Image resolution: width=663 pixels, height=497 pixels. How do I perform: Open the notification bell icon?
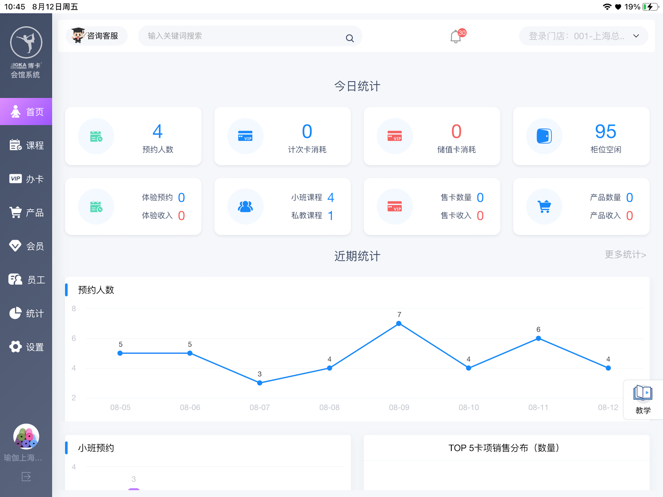pyautogui.click(x=456, y=36)
